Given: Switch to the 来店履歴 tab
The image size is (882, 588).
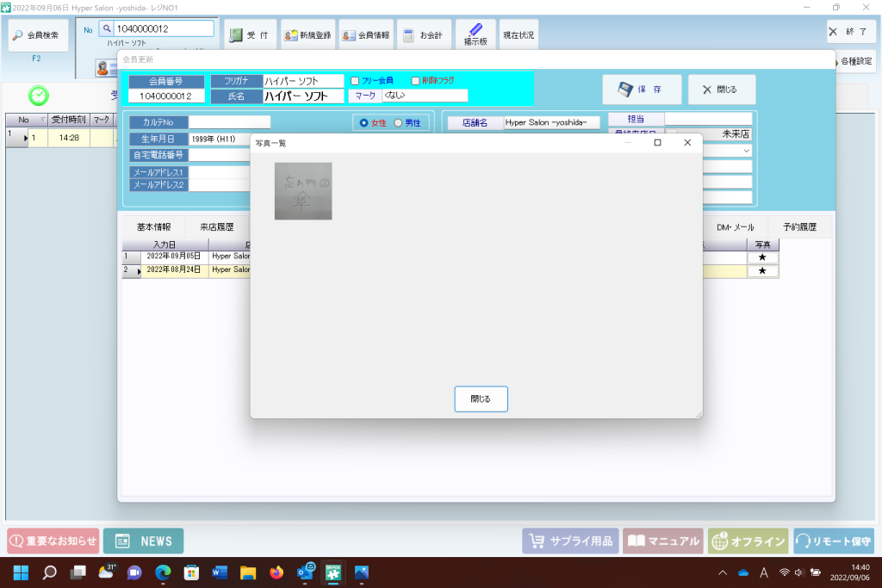Looking at the screenshot, I should click(x=216, y=227).
